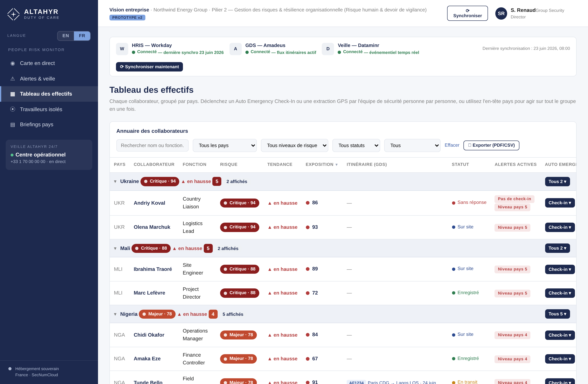Click the Dataminr D connector icon
The image size is (588, 384).
click(x=328, y=49)
